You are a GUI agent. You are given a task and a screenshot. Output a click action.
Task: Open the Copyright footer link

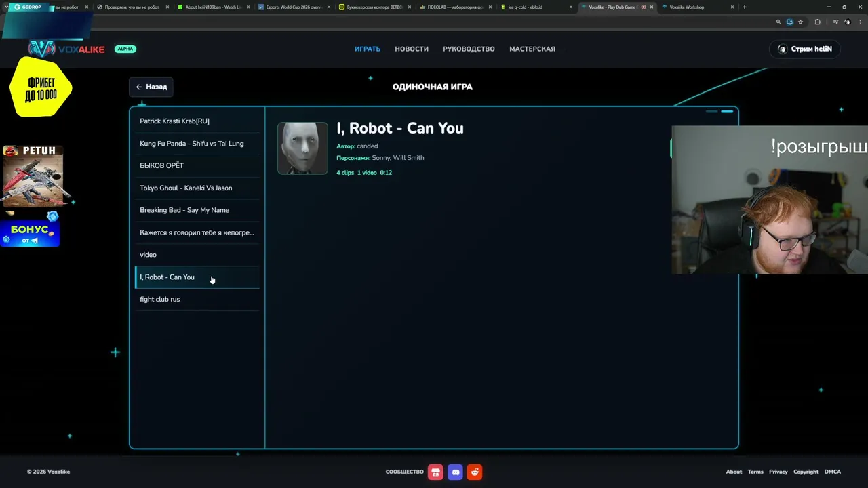[806, 472]
